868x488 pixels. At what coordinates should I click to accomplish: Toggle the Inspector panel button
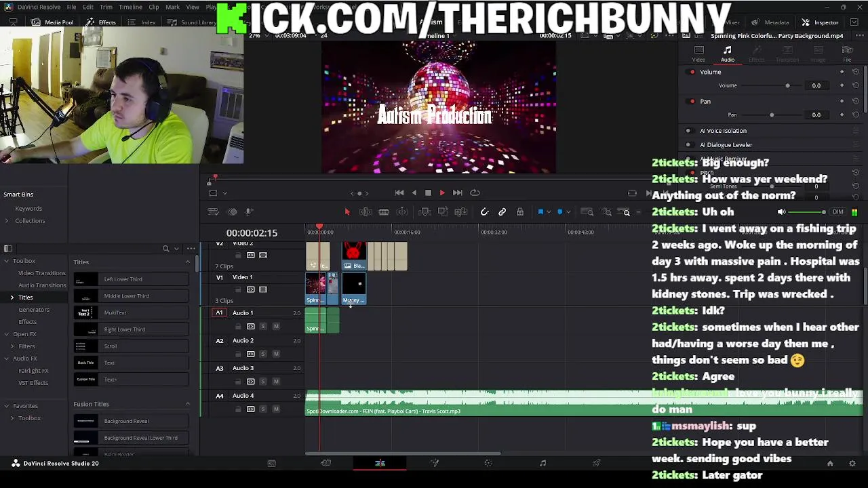click(820, 22)
